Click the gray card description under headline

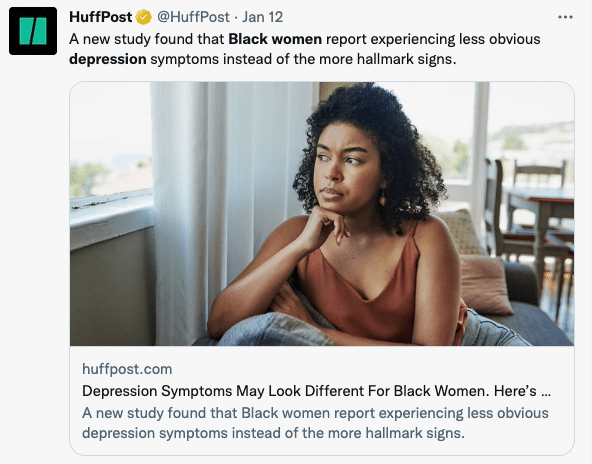[315, 423]
